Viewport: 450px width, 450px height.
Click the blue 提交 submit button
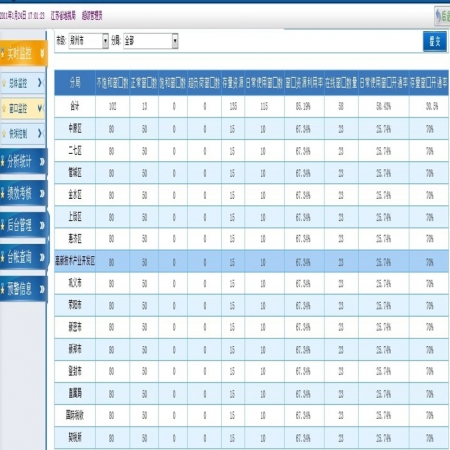pyautogui.click(x=435, y=41)
